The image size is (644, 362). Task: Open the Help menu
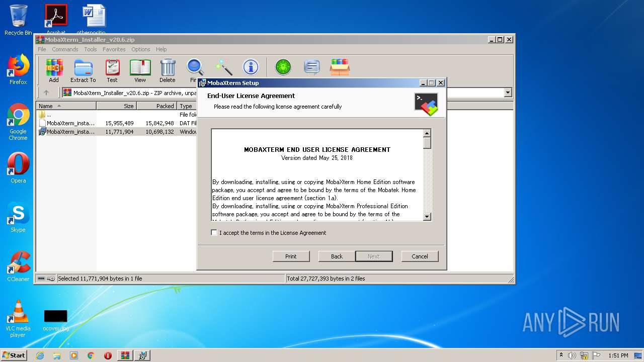pos(161,49)
